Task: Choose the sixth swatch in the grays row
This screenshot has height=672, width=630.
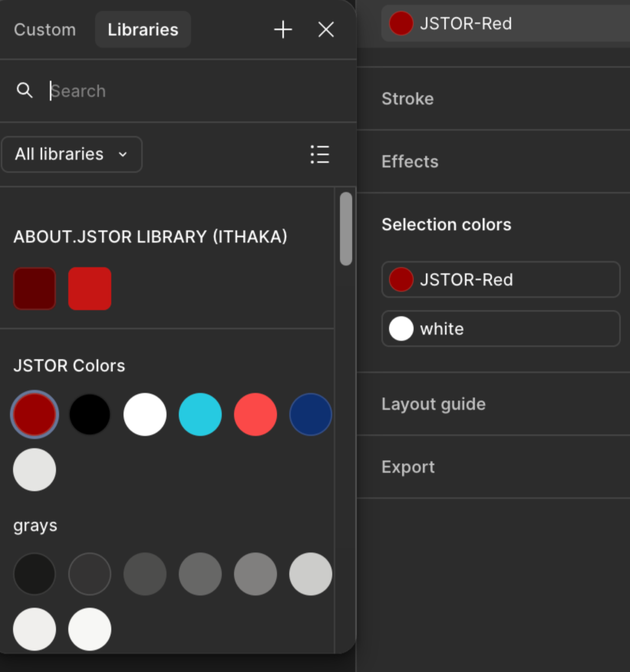Action: (311, 574)
